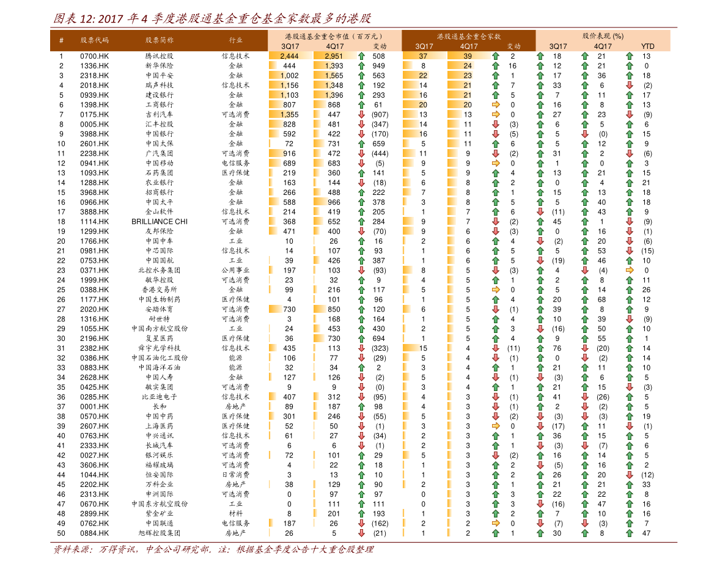The height and width of the screenshot is (567, 728).
Task: Select the 股票代码 column header
Action: (x=95, y=40)
